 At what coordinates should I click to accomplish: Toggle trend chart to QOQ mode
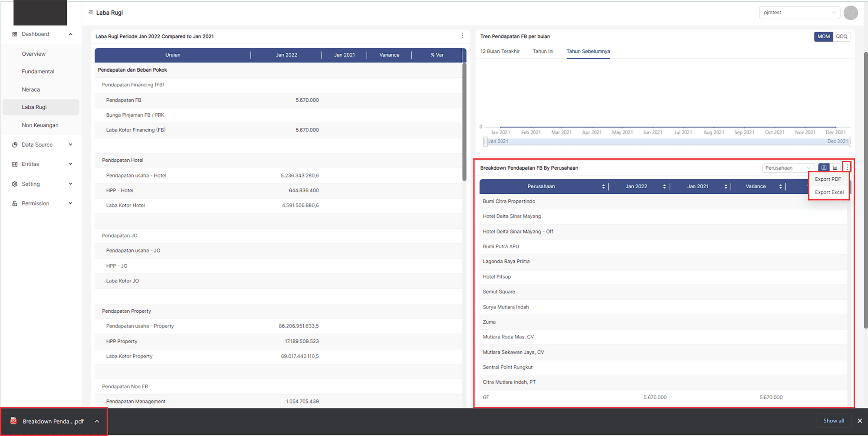(842, 36)
